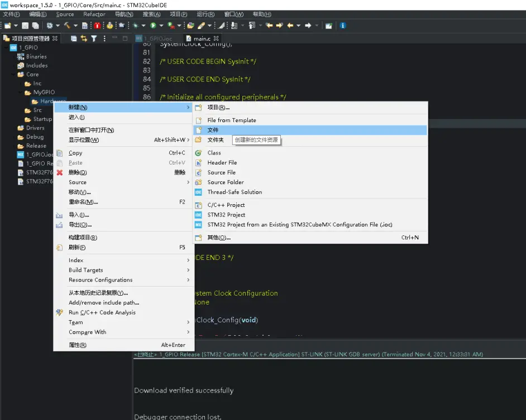
Task: Switch to the 1_GPIO.ioc editor tab
Action: (x=154, y=38)
